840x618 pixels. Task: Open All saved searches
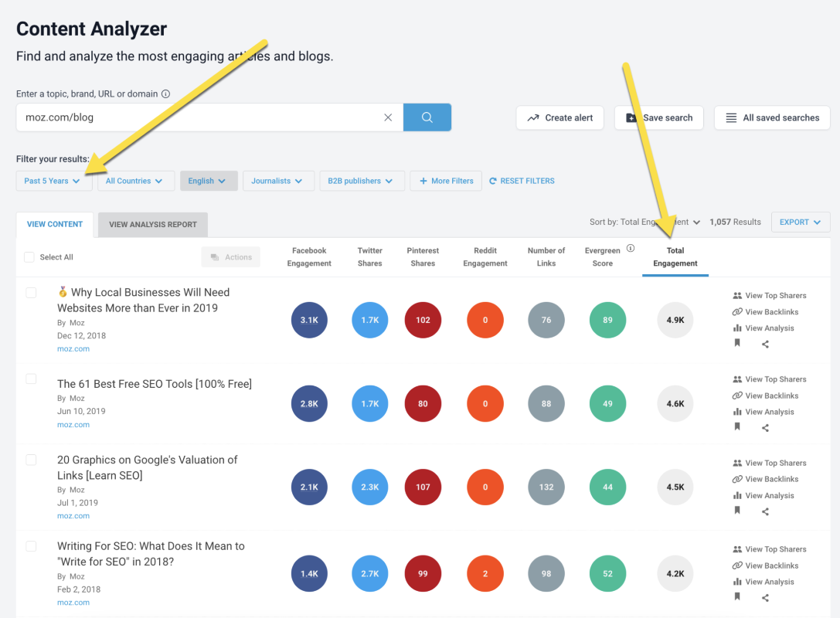772,118
